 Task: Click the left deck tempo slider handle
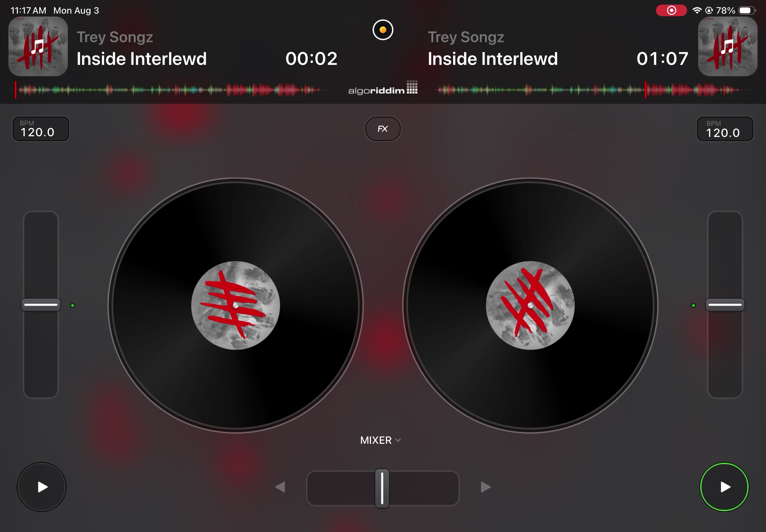41,305
